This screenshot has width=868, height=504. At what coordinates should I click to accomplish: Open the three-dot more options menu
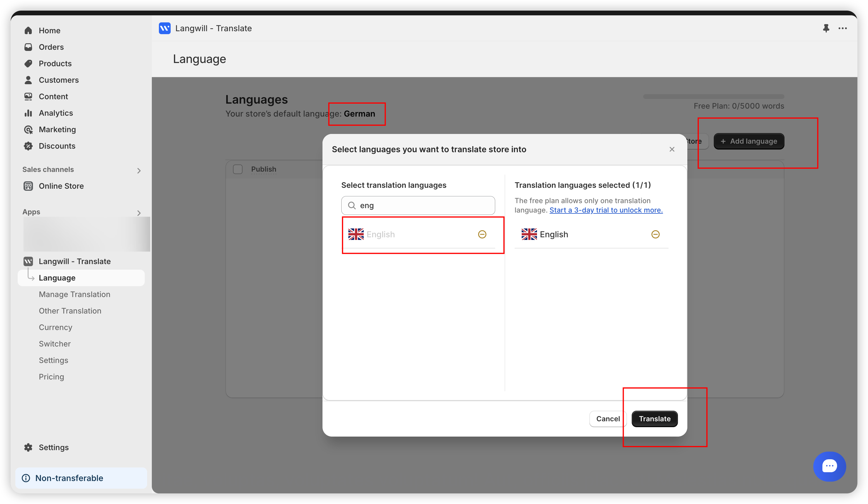pos(842,28)
